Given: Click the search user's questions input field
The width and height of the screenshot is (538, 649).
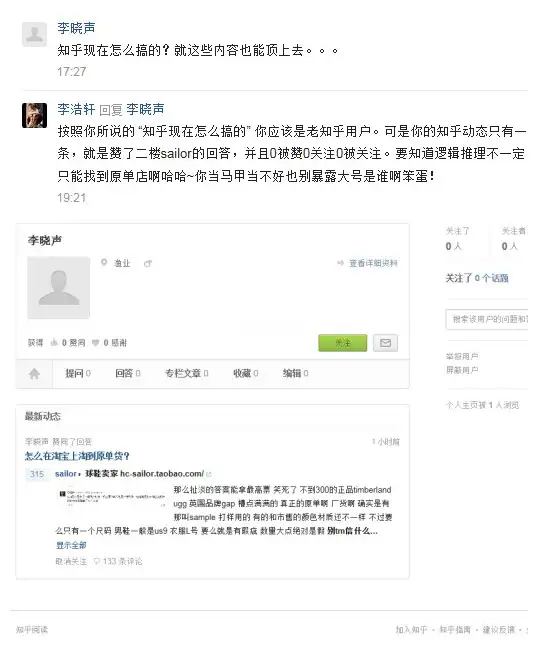Looking at the screenshot, I should point(487,319).
